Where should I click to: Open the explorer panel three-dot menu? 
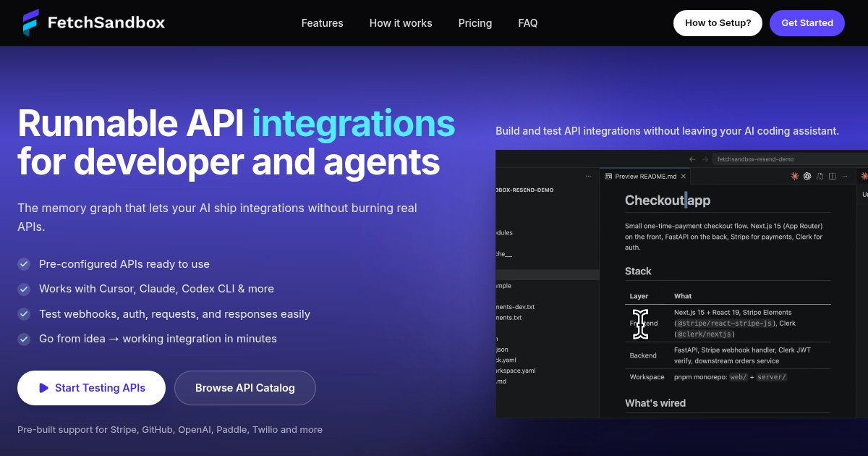click(588, 176)
